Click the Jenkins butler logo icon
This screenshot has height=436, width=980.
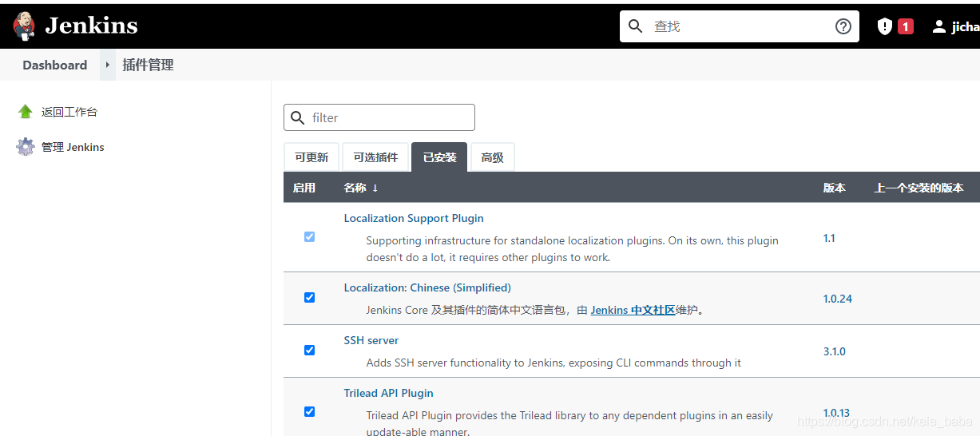24,26
